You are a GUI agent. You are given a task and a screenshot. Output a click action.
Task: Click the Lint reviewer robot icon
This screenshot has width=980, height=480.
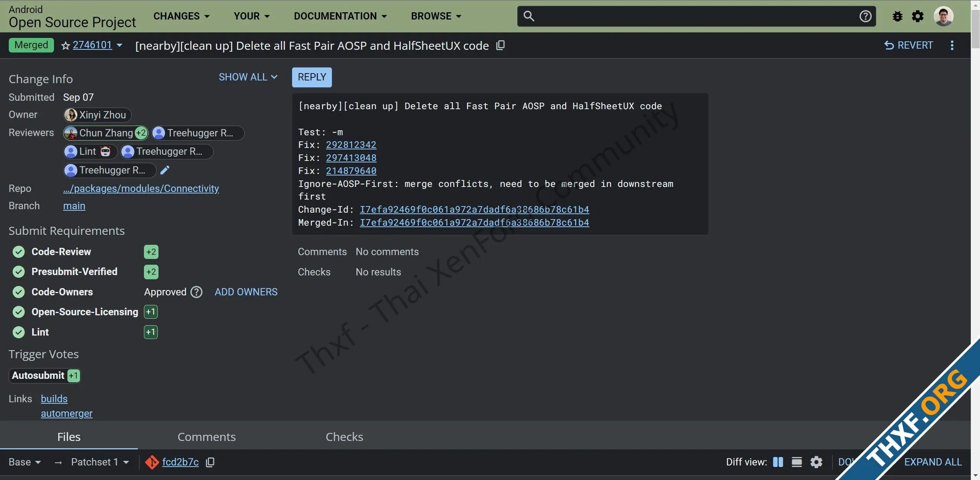click(105, 151)
